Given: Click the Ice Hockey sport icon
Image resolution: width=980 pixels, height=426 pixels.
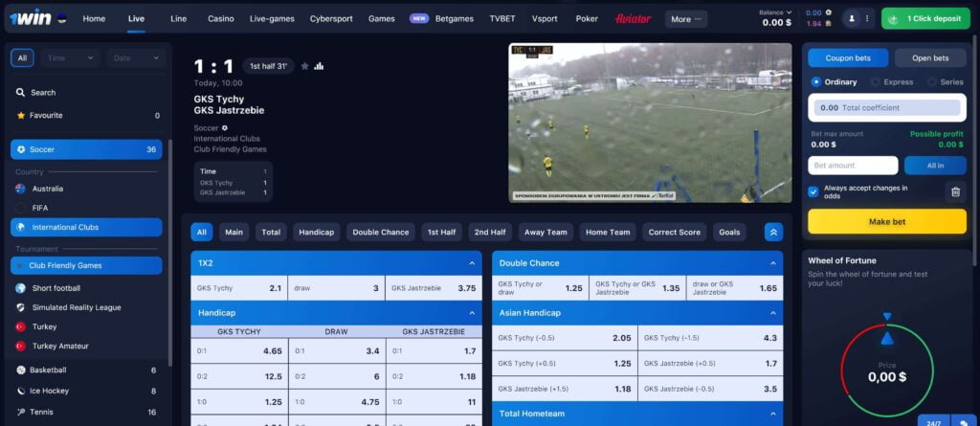Looking at the screenshot, I should tap(21, 391).
